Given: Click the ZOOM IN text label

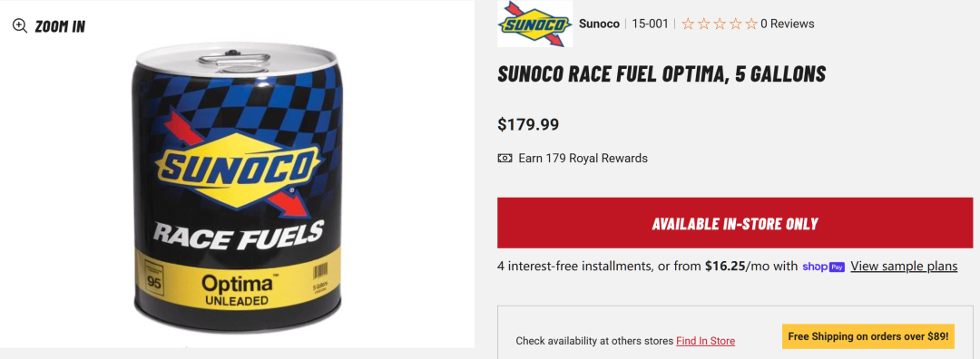Looking at the screenshot, I should (x=60, y=26).
